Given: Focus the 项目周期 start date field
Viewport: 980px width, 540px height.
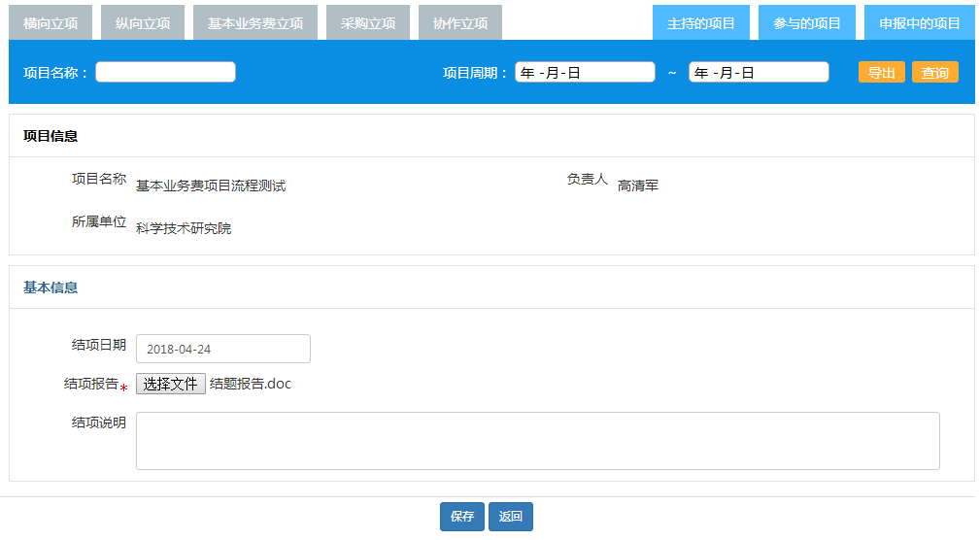Looking at the screenshot, I should pos(585,72).
